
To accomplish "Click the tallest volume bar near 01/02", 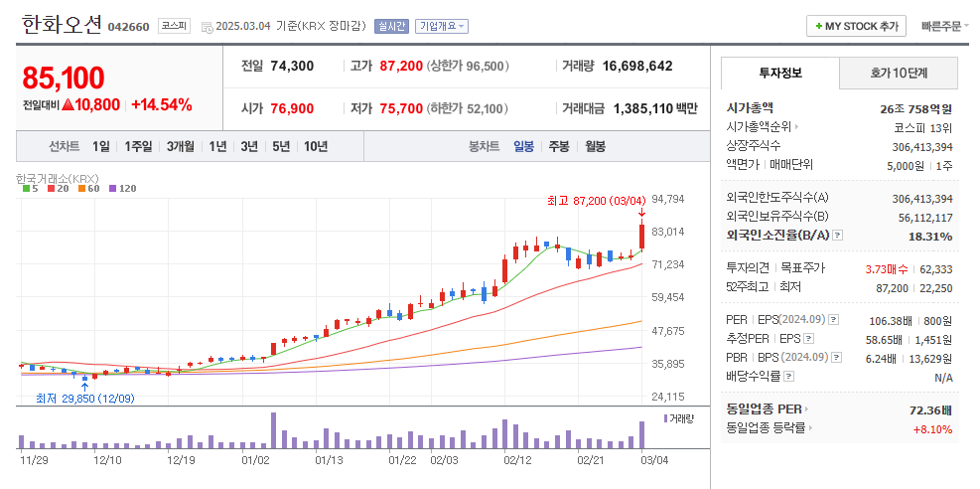I will coord(273,430).
